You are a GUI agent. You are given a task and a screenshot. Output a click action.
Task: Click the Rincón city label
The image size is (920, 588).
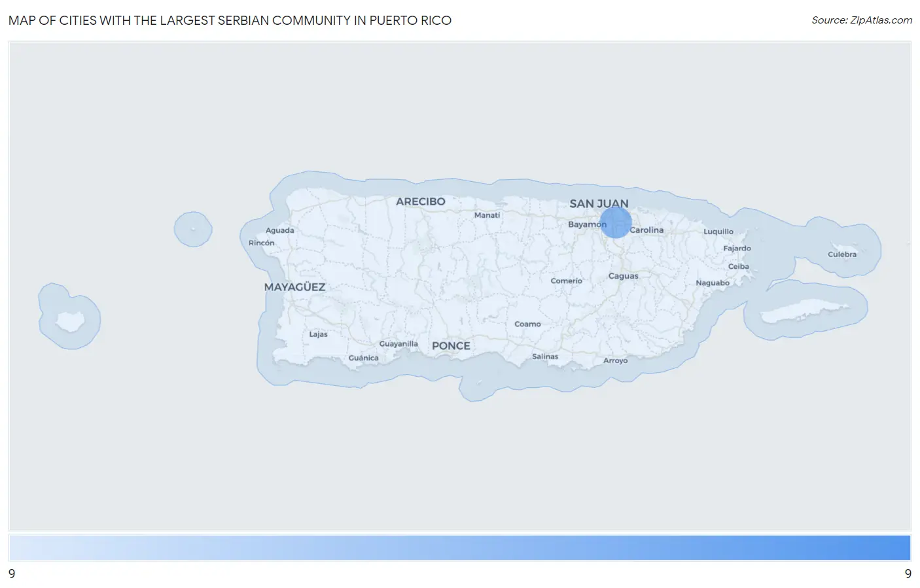point(261,243)
